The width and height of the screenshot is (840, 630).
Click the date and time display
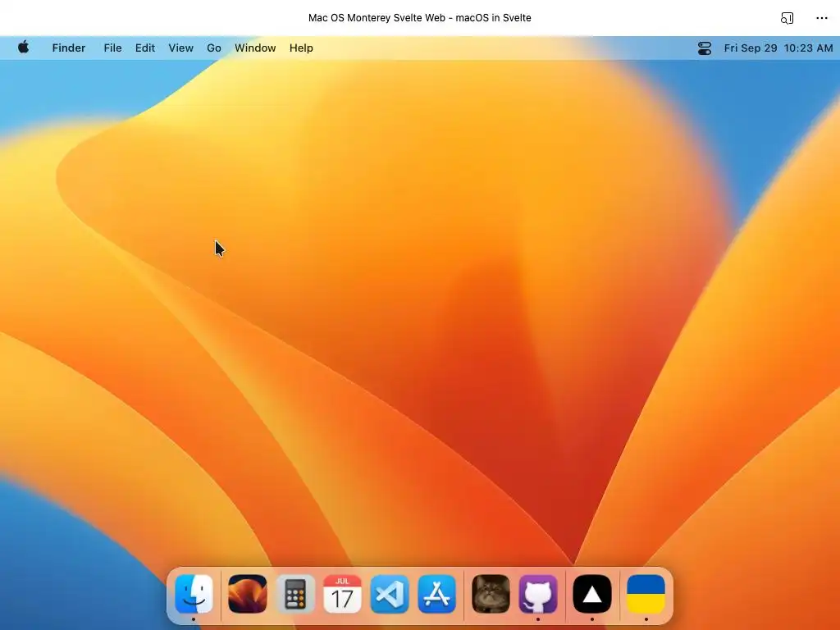pyautogui.click(x=778, y=48)
